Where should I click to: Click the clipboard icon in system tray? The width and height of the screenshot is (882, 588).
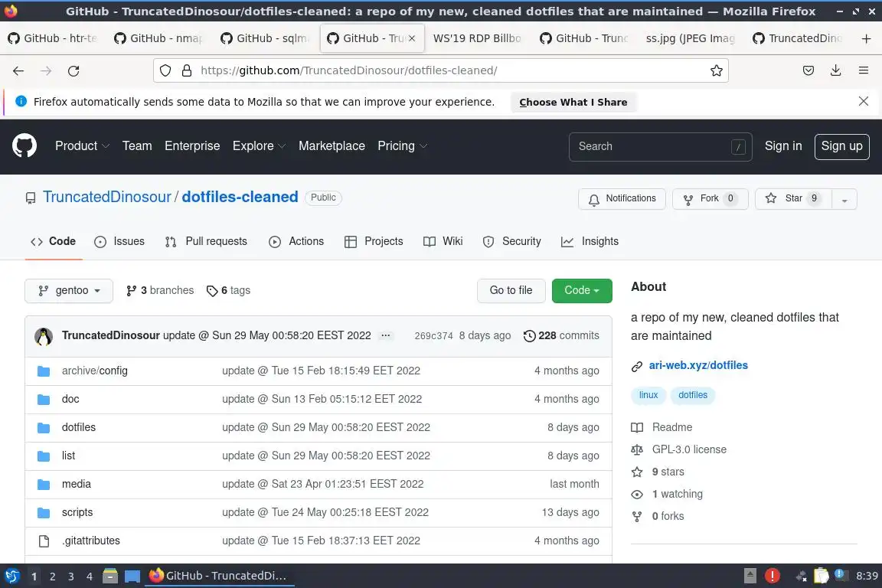821,576
